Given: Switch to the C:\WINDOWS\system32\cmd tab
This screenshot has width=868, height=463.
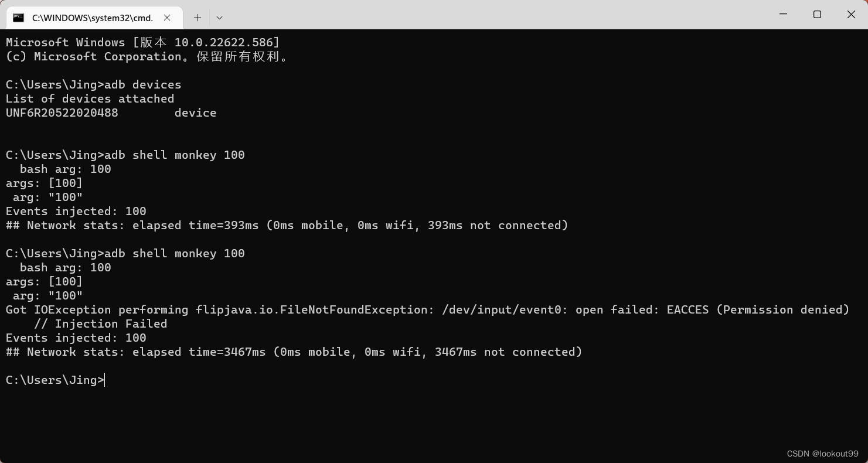Looking at the screenshot, I should pyautogui.click(x=94, y=18).
